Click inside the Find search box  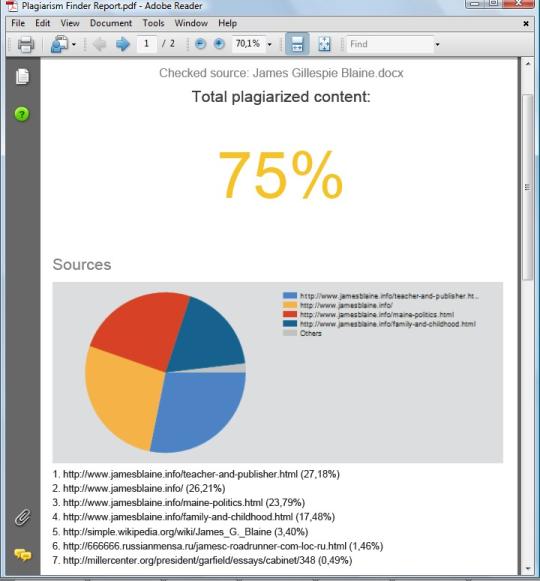tap(389, 44)
